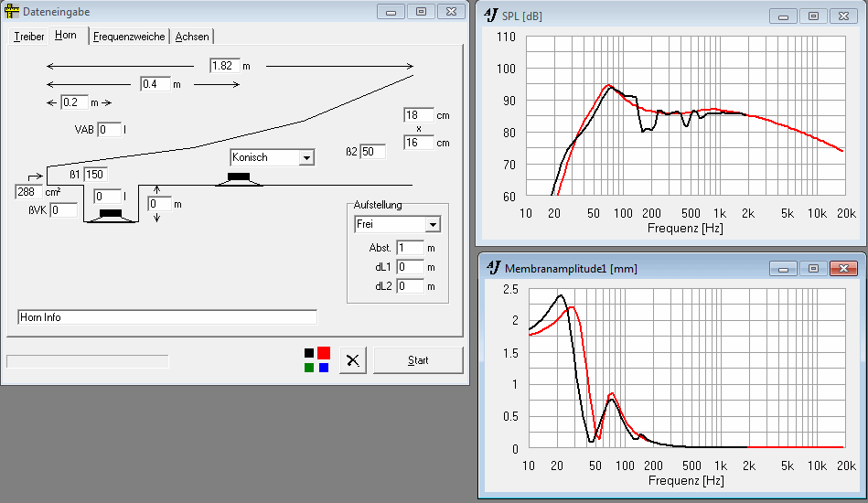The height and width of the screenshot is (503, 868).
Task: Click the 0.2 m length field
Action: coord(75,102)
